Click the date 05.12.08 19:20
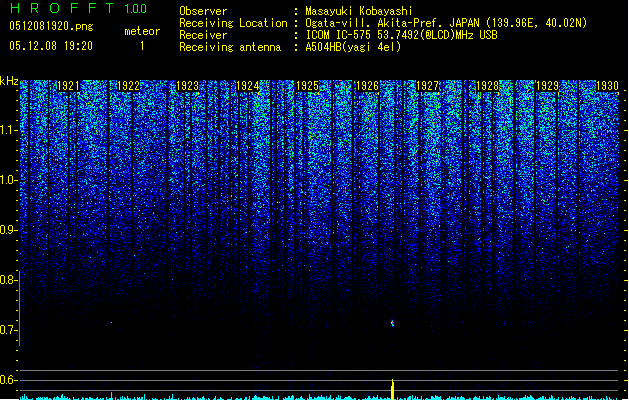629x400 pixels. click(x=51, y=46)
